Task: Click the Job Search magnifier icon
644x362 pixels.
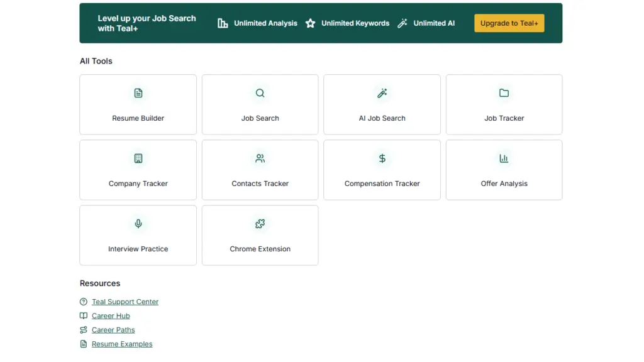Action: (x=260, y=93)
